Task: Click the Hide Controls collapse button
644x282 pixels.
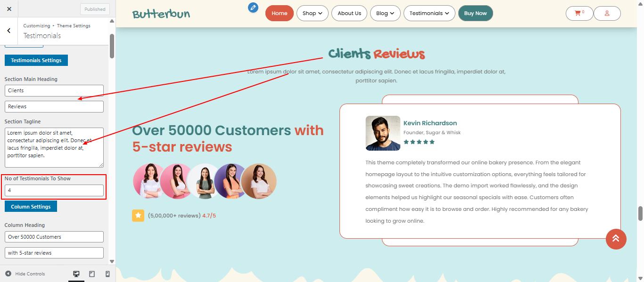Action: coord(25,274)
